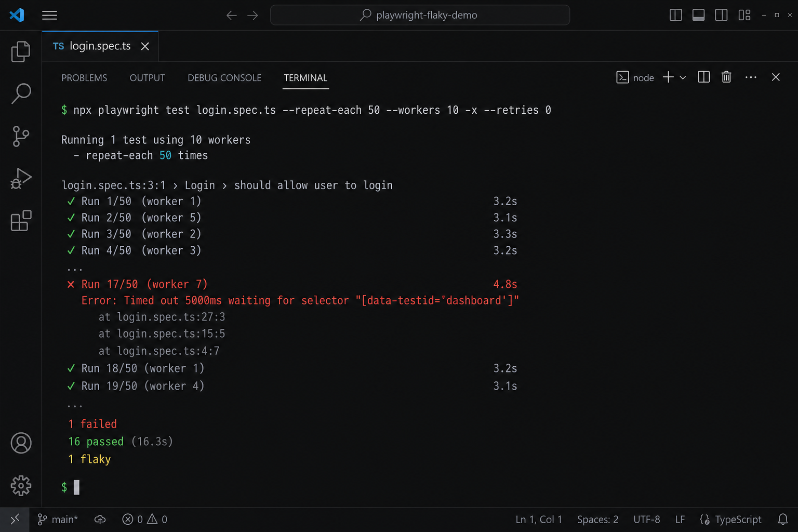The height and width of the screenshot is (532, 798).
Task: Open the remote window indicator in status bar
Action: click(x=15, y=520)
